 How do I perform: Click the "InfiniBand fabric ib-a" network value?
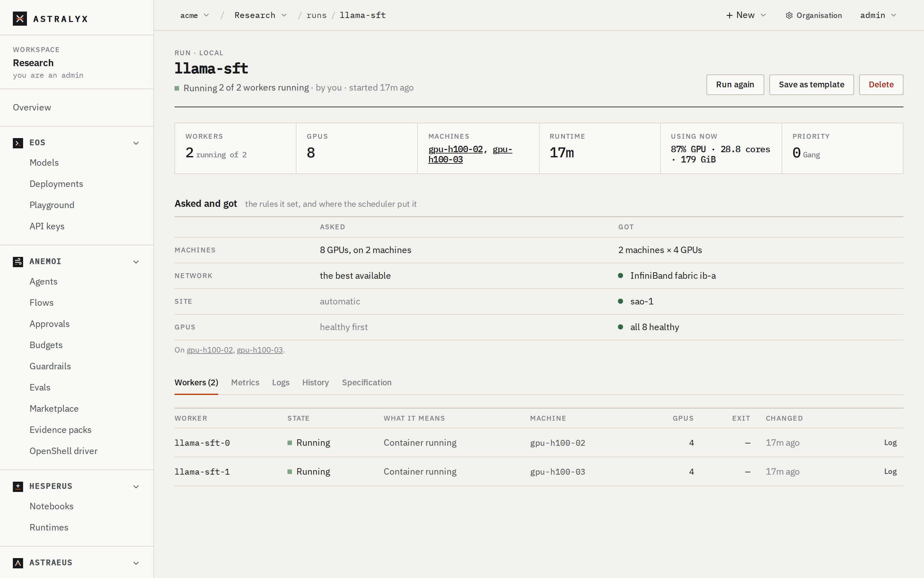[673, 276]
